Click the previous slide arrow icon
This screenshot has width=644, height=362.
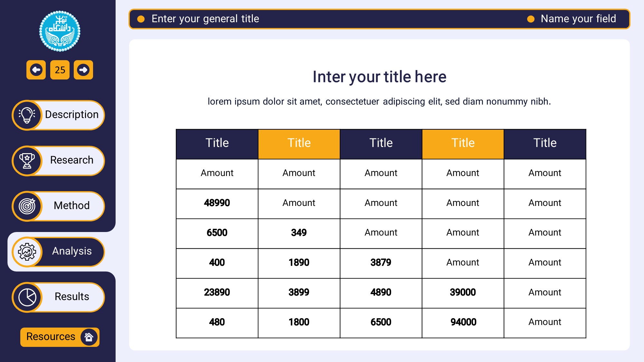point(36,70)
